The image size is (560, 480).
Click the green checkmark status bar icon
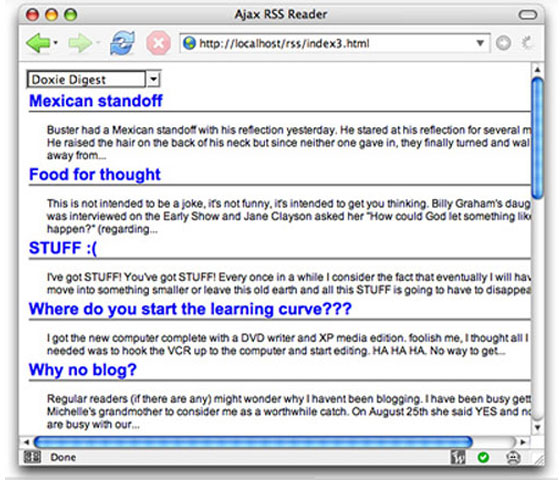coord(483,457)
